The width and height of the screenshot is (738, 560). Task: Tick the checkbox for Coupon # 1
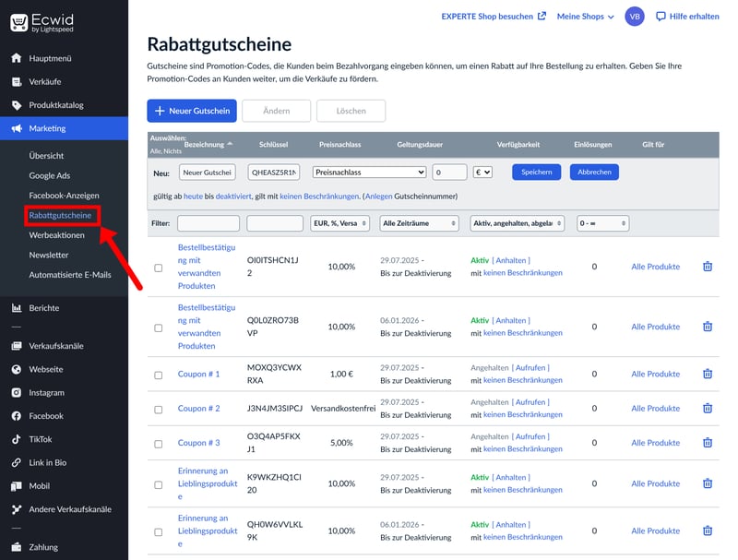pos(158,375)
